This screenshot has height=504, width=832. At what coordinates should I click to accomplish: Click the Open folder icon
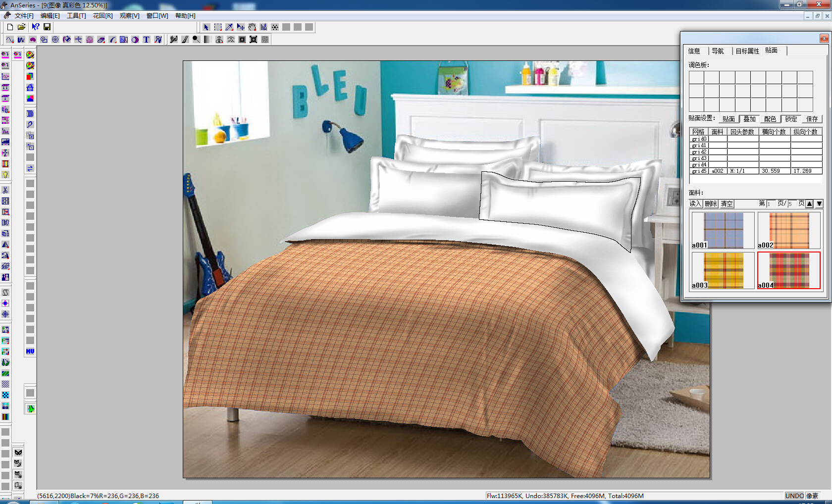point(22,27)
